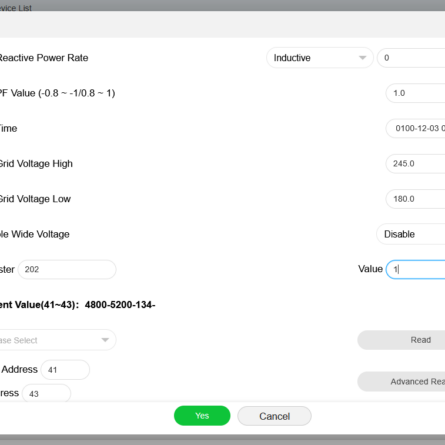
Task: Click the reactive power rate value field
Action: (x=411, y=58)
